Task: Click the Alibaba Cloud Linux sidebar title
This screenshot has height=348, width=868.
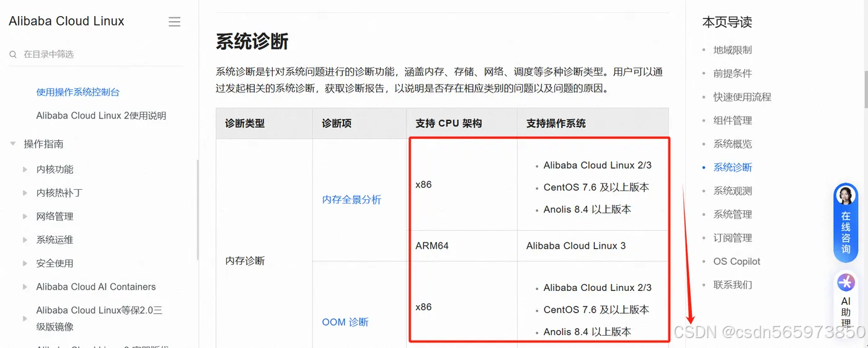Action: 66,21
